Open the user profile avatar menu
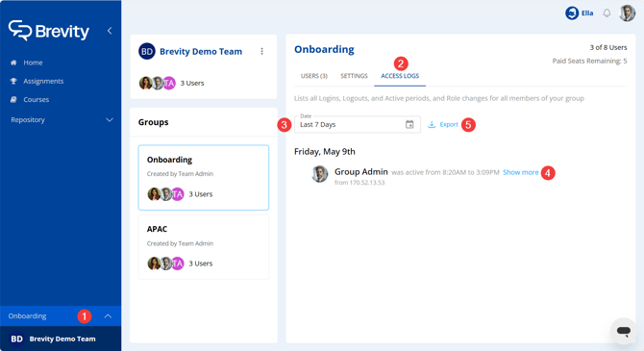This screenshot has height=351, width=644. pos(627,13)
